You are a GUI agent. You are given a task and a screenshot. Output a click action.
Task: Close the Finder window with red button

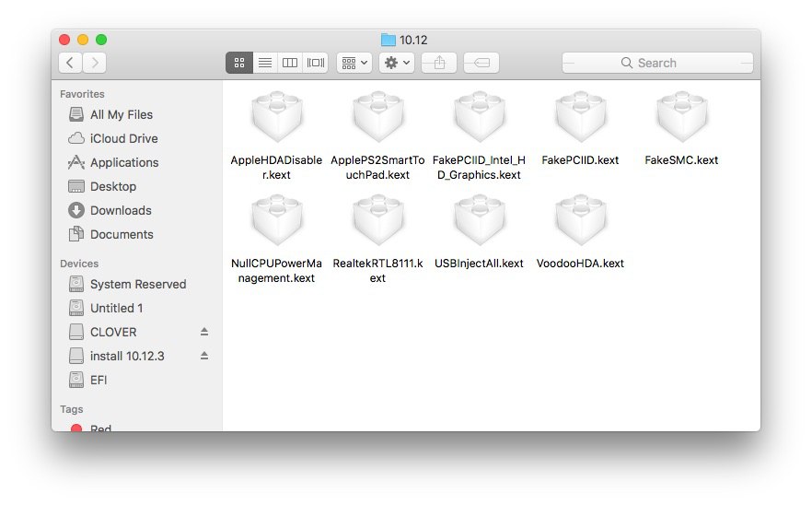64,40
